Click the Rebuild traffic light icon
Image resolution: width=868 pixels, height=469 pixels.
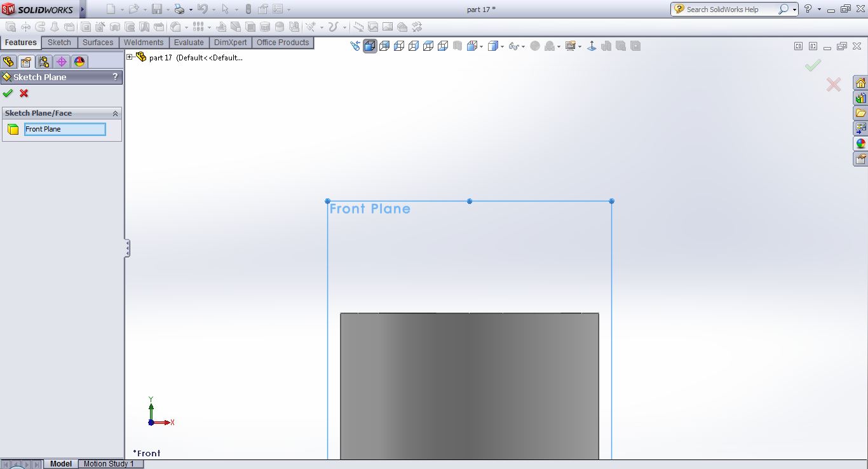tap(248, 9)
